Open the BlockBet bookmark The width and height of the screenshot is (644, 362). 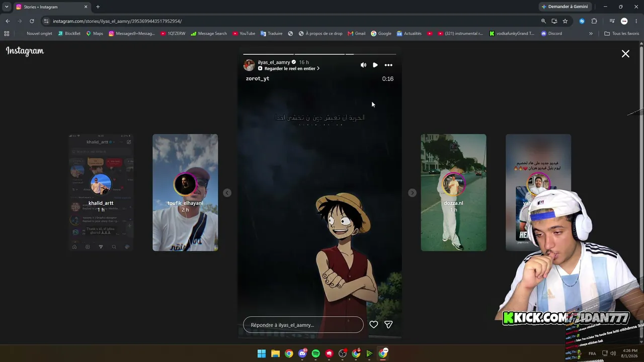69,34
